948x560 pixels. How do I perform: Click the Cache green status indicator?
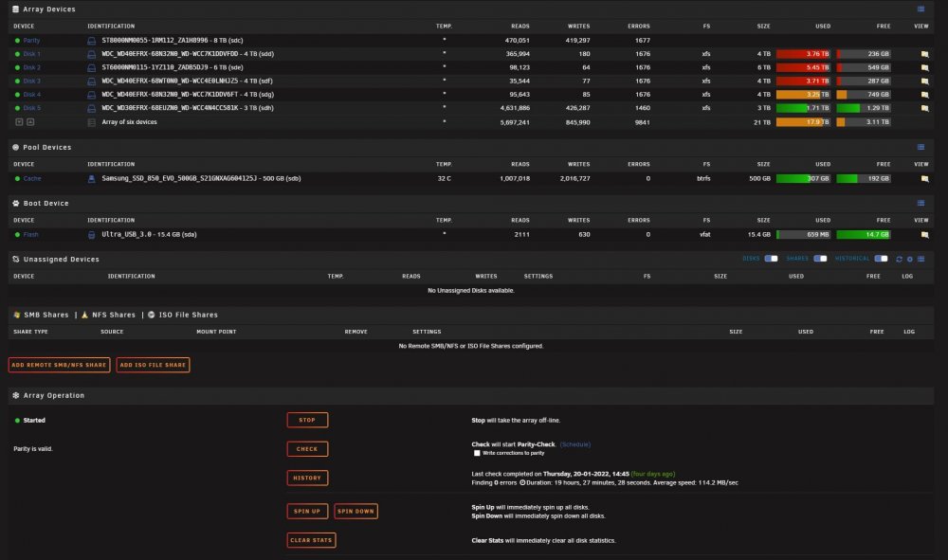coord(17,179)
